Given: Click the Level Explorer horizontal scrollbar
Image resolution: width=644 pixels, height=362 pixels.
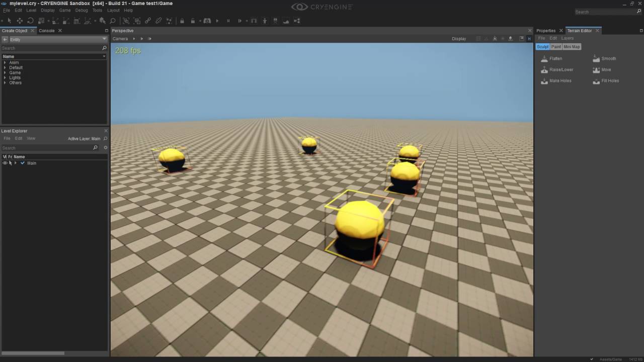Looking at the screenshot, I should pos(33,353).
